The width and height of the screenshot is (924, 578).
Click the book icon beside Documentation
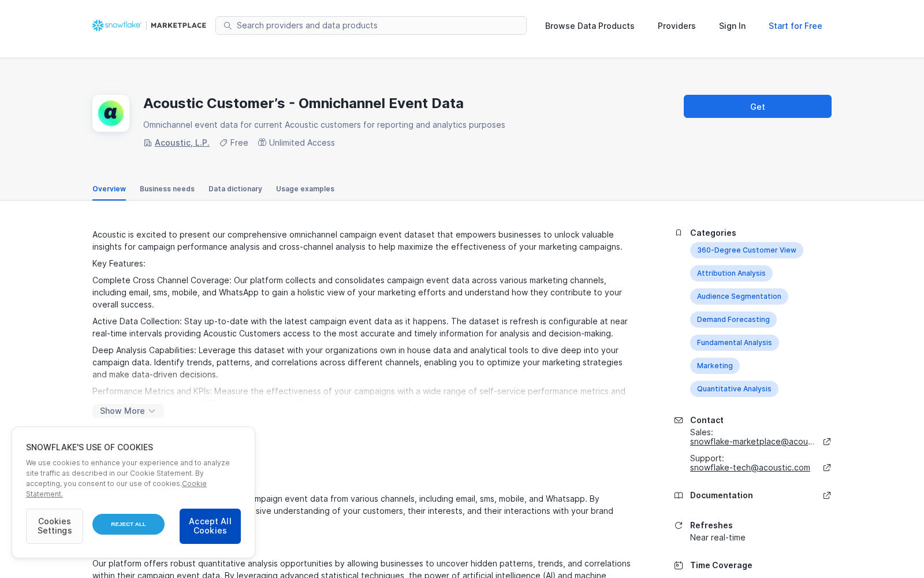coord(679,495)
